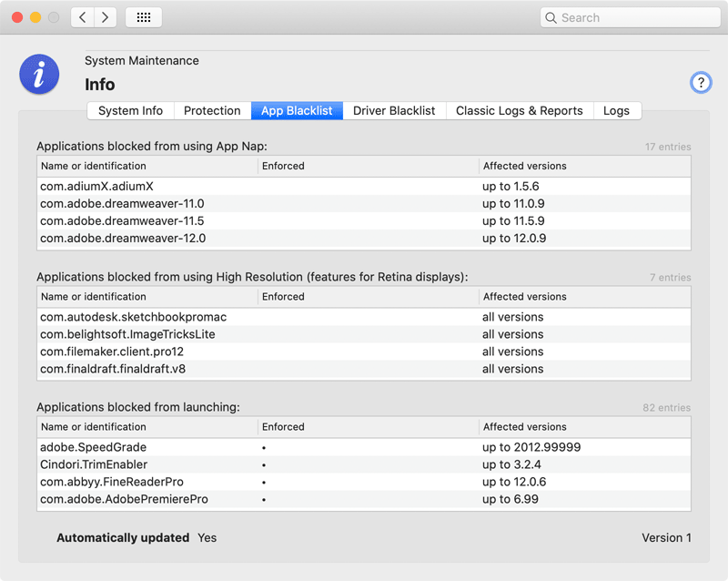The height and width of the screenshot is (581, 728).
Task: Show all panes via the grid icon
Action: pyautogui.click(x=144, y=17)
